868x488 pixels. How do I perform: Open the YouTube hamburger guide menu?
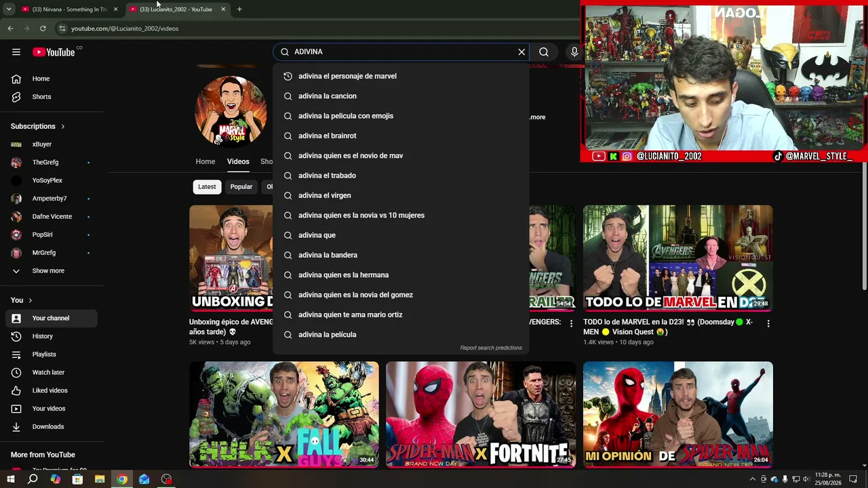click(16, 52)
